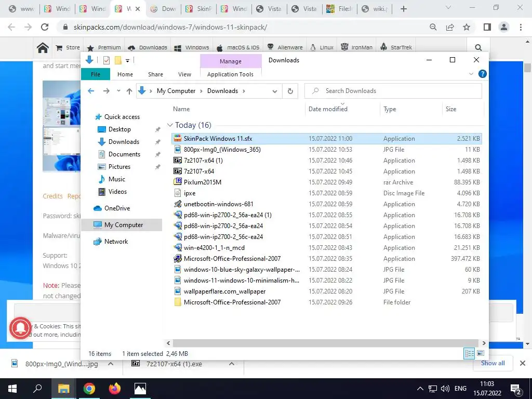Screen dimensions: 532x399
Task: Click the Microsoft-Office-Professional-2007 application icon
Action: point(178,259)
